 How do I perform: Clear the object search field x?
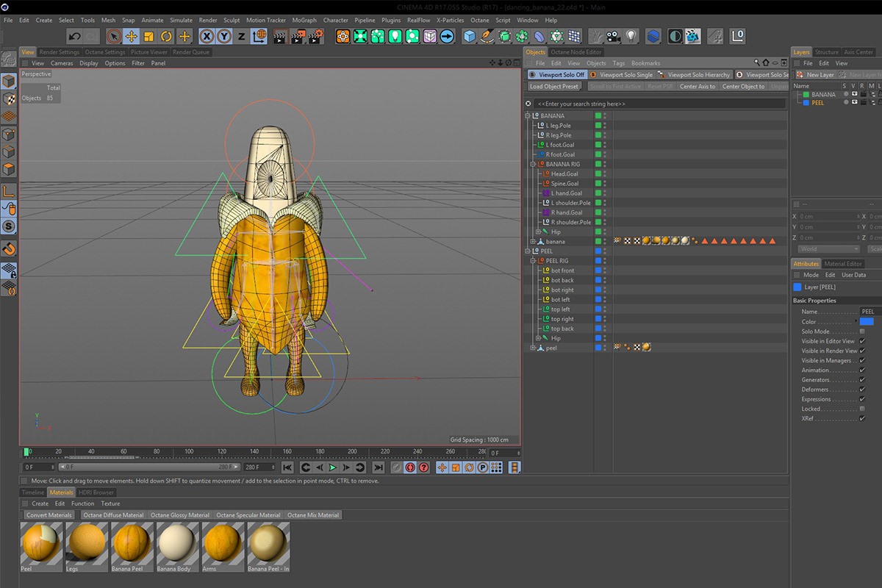(528, 104)
